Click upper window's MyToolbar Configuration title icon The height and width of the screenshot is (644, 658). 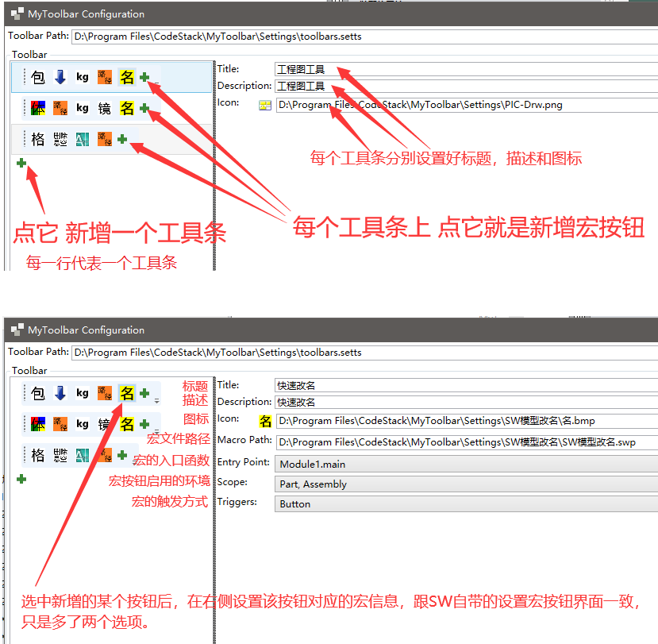[x=17, y=13]
